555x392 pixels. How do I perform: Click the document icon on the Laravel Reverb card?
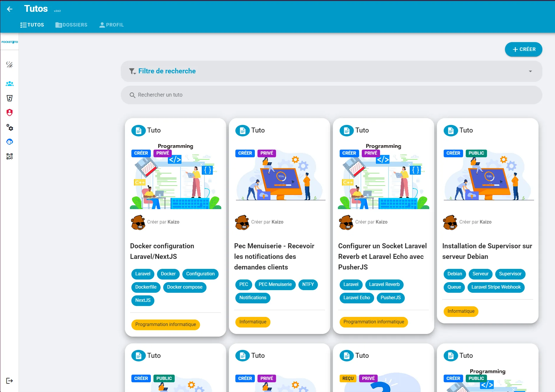click(347, 130)
